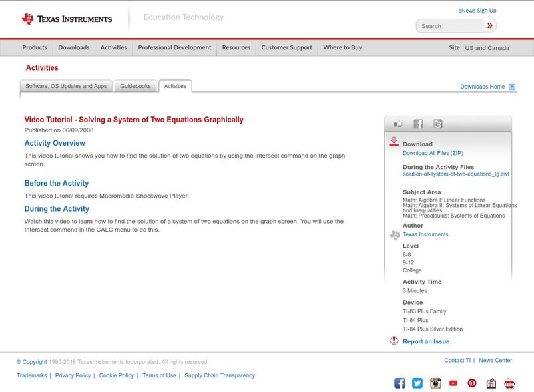Click the '9-12' level entry
Screen dimensions: 534x392
408,262
